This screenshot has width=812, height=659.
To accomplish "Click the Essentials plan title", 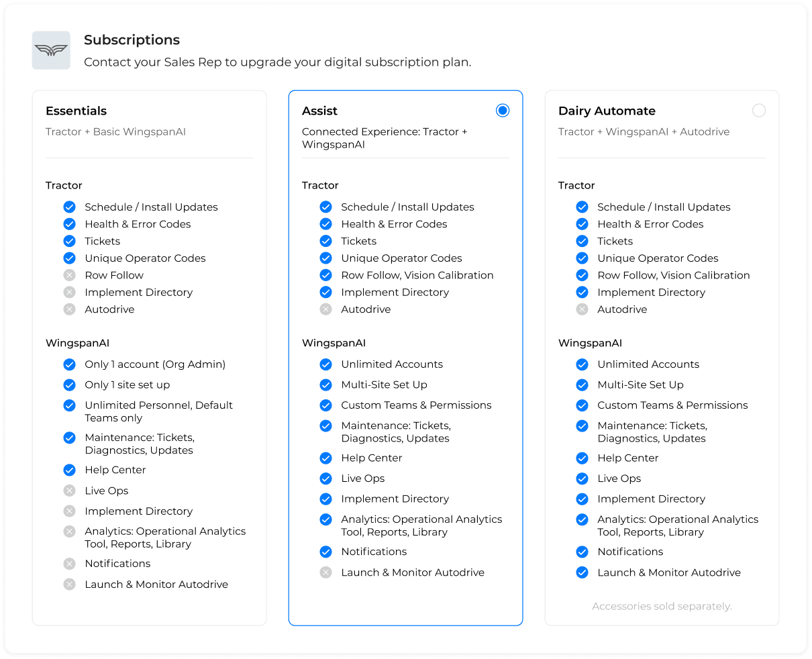I will coord(76,111).
